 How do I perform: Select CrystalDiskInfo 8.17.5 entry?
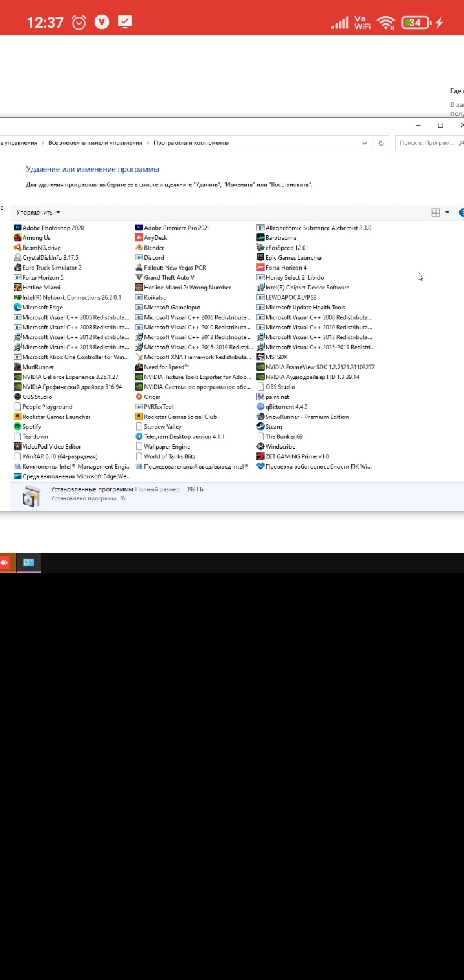46,258
